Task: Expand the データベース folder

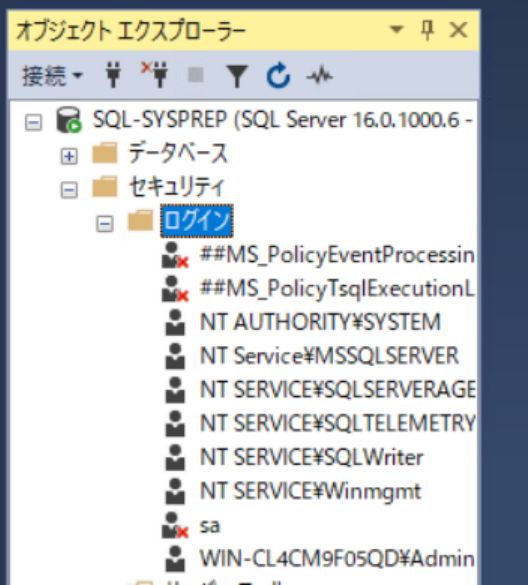Action: point(69,156)
